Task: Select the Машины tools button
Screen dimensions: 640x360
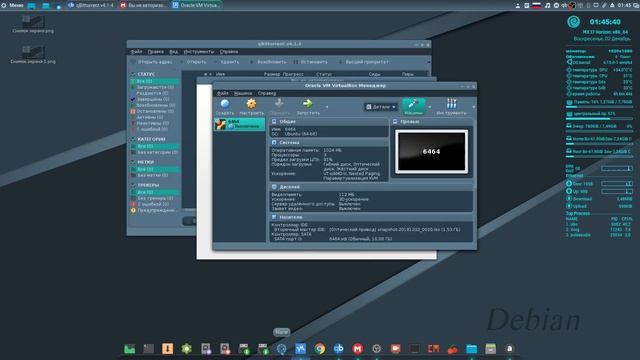Action: click(413, 107)
